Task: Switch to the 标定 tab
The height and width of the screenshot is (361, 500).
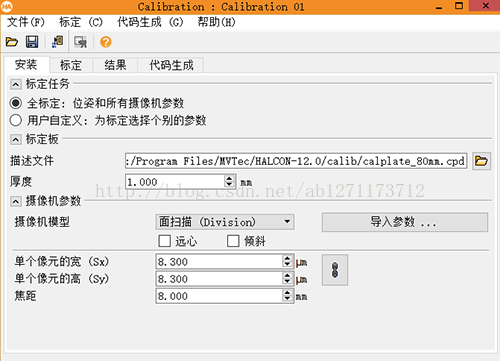Action: (71, 65)
